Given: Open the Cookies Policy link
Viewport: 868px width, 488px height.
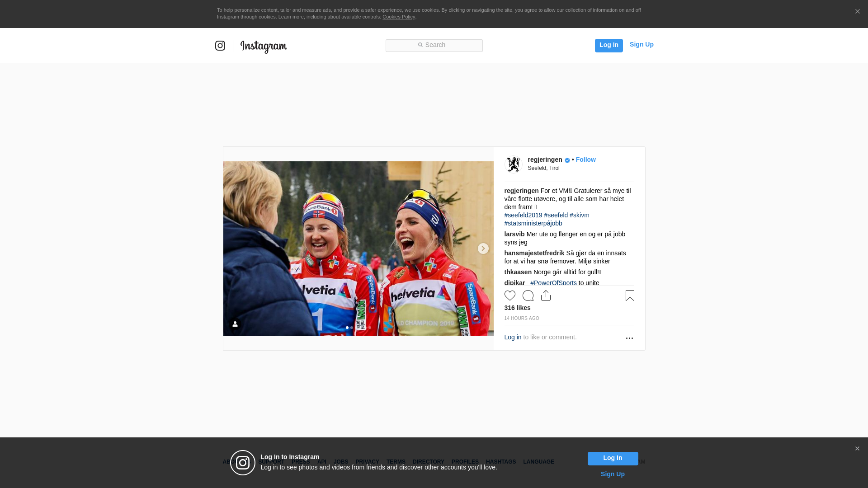Looking at the screenshot, I should point(398,17).
